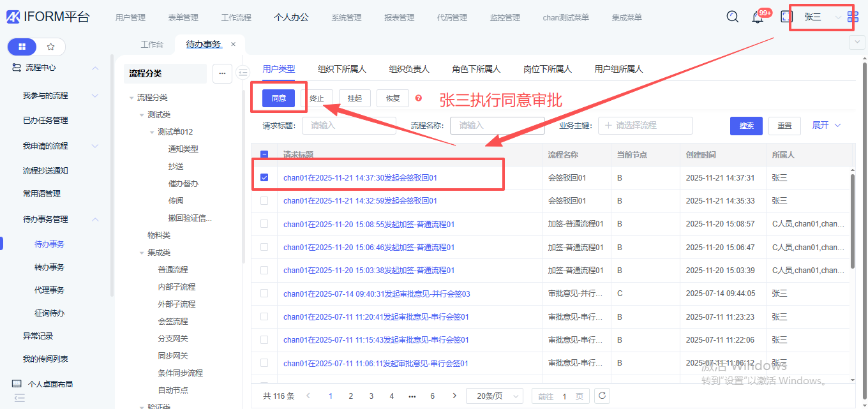Uncheck the first 会签驳回01 row checkbox
Image resolution: width=868 pixels, height=409 pixels.
point(264,177)
